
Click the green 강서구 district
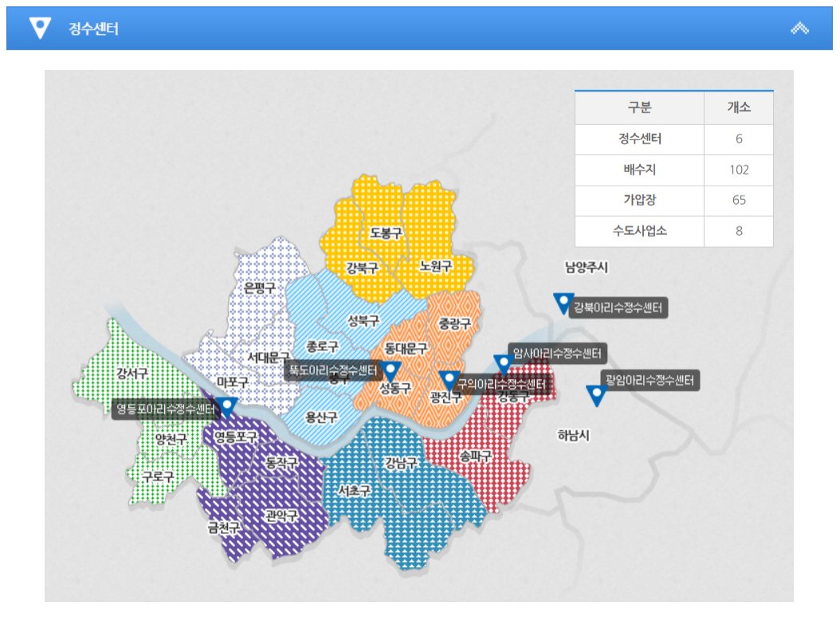(132, 373)
